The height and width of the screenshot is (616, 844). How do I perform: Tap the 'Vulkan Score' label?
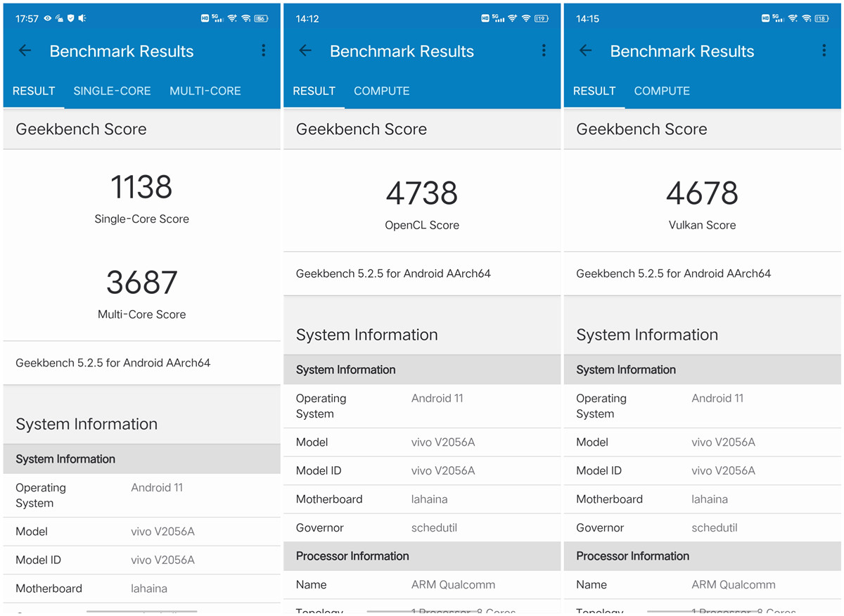tap(702, 225)
